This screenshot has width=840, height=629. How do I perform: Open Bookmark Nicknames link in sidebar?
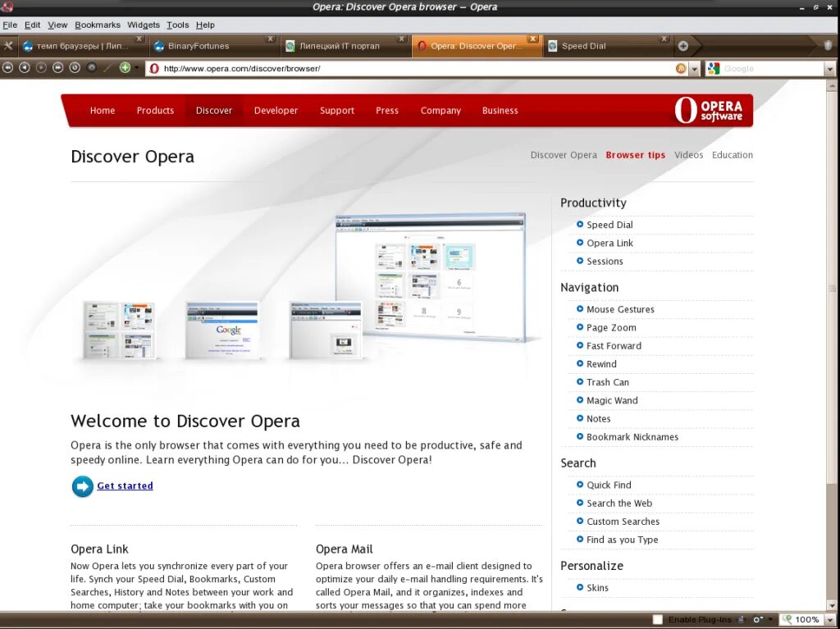632,436
